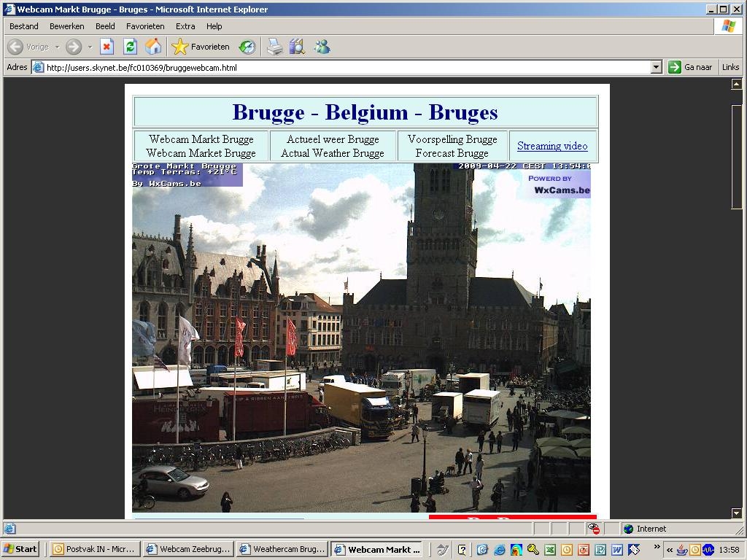
Task: Click the Refresh page icon
Action: pos(130,47)
